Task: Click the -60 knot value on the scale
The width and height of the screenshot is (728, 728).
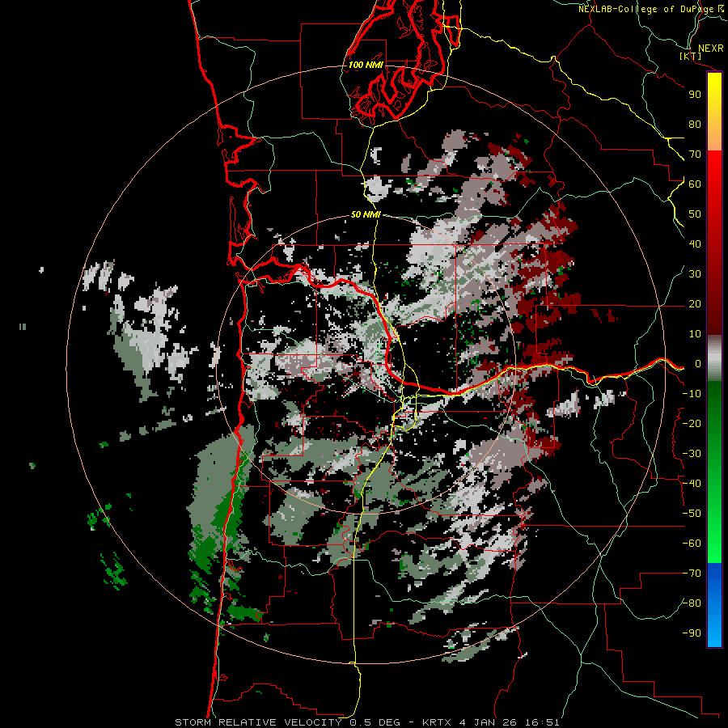Action: (x=692, y=544)
